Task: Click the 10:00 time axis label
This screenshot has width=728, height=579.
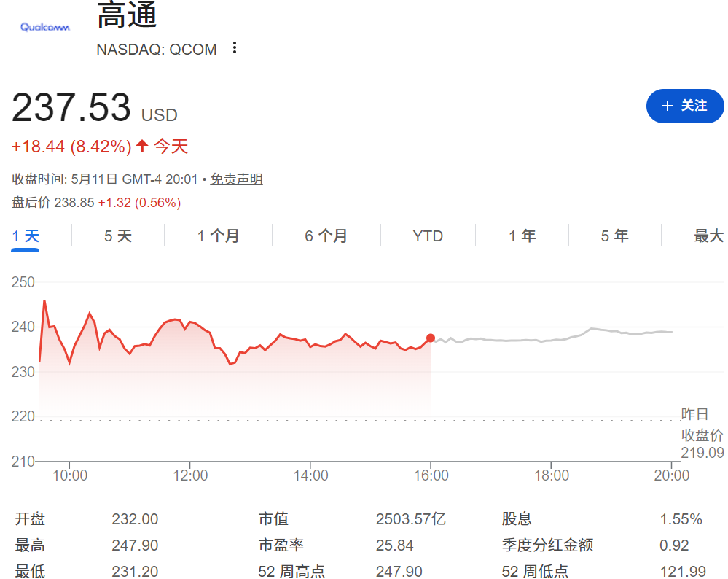Action: (x=70, y=475)
